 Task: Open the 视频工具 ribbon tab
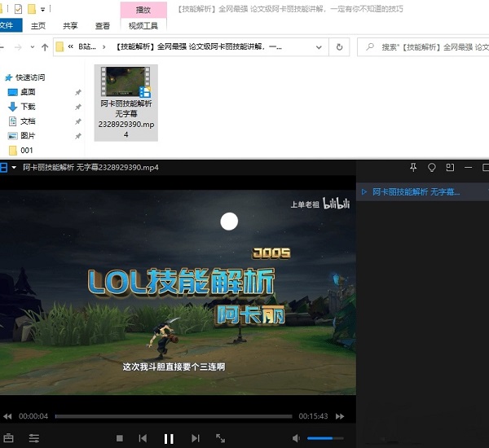point(143,25)
